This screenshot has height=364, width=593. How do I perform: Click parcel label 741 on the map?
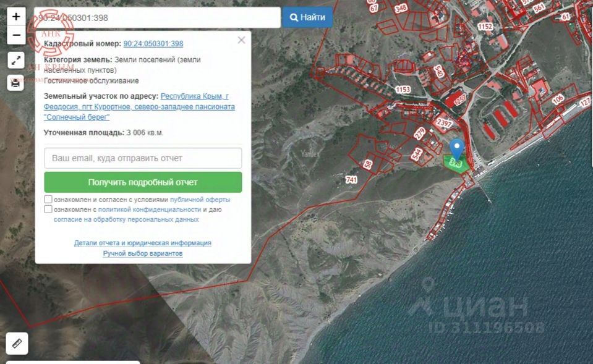click(x=351, y=180)
